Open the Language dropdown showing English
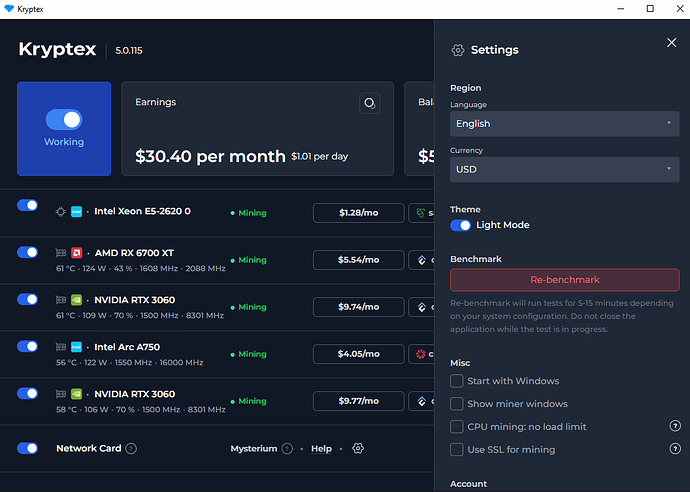This screenshot has height=492, width=690. [565, 124]
